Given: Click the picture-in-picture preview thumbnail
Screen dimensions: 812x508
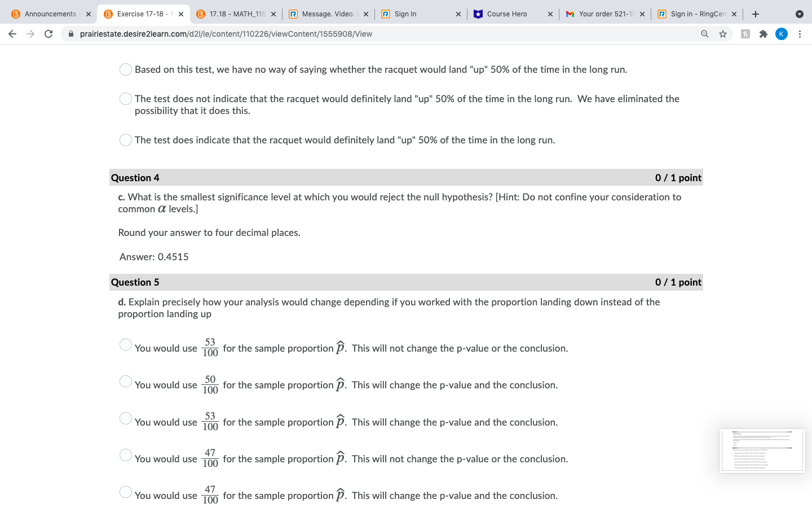Looking at the screenshot, I should [762, 450].
